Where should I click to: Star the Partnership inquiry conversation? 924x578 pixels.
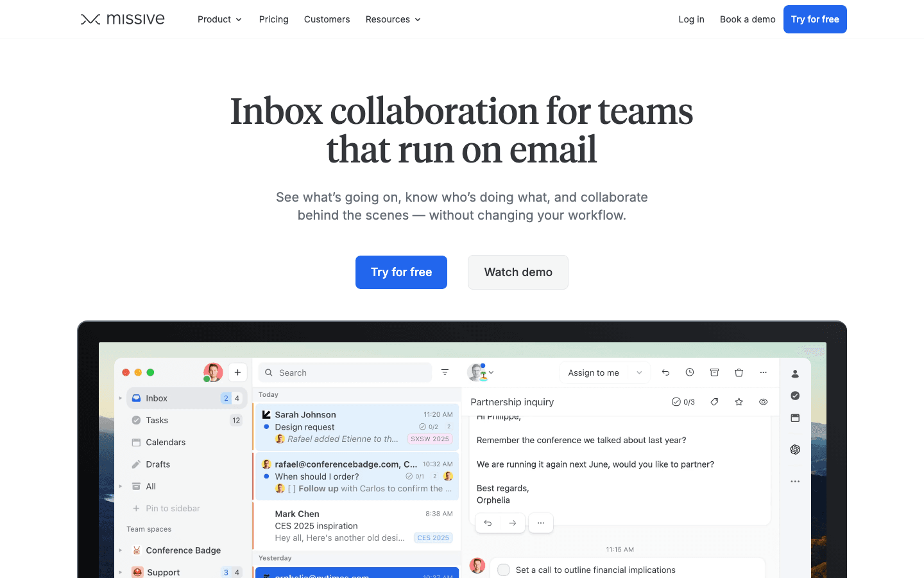739,402
